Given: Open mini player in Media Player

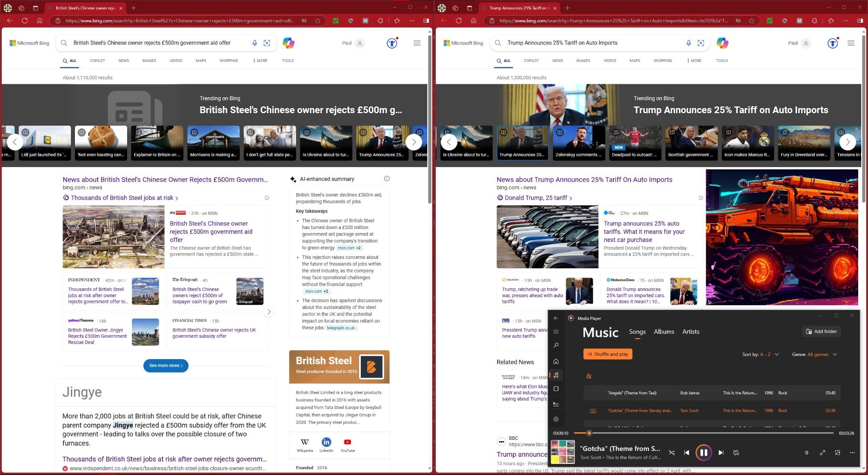Looking at the screenshot, I should point(837,453).
